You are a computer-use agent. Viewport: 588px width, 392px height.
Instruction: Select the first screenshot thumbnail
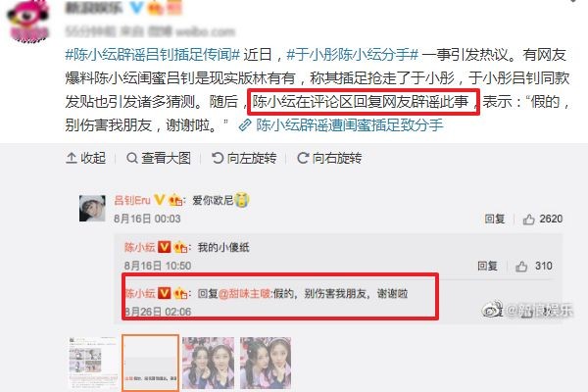tap(92, 364)
